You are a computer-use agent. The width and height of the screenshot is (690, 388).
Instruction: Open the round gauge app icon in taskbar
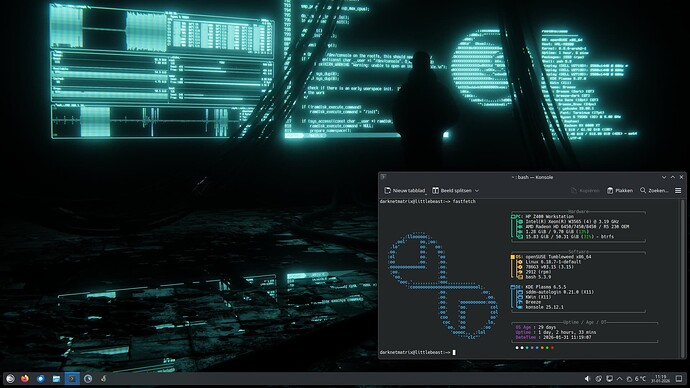coord(88,378)
